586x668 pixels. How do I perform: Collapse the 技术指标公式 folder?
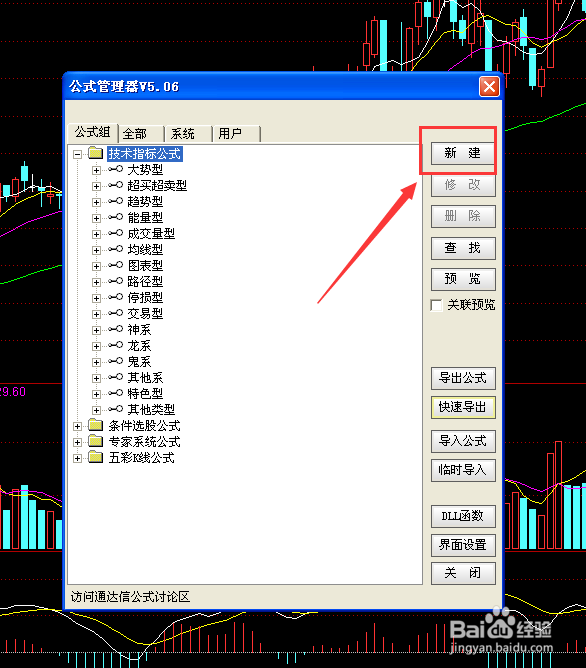click(x=77, y=154)
